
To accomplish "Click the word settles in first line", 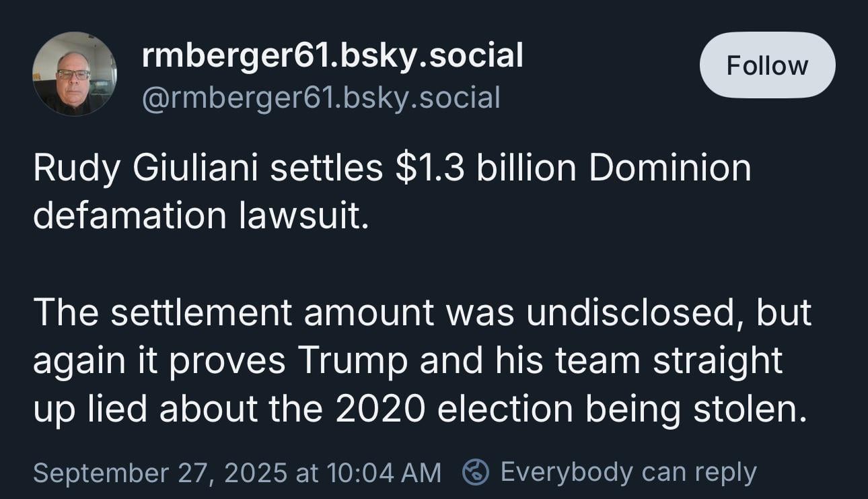I will tap(326, 168).
